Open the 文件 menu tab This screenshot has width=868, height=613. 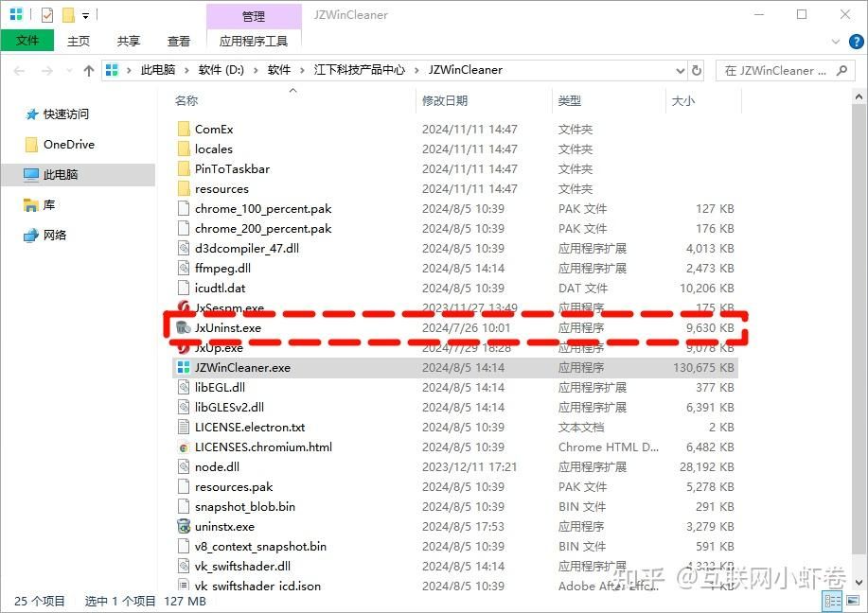point(27,41)
